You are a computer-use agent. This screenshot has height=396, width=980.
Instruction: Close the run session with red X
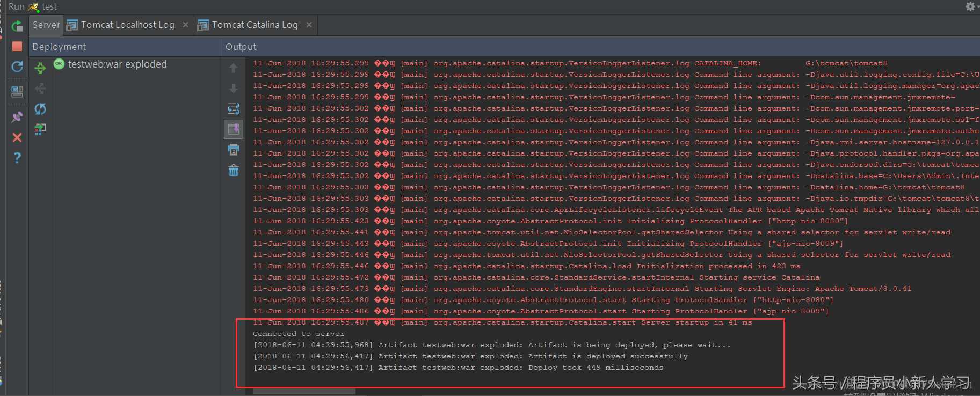pos(17,137)
